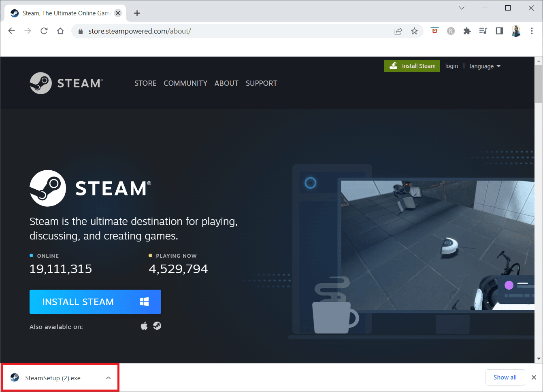543x392 pixels.
Task: Open the uBlock Origin extension icon
Action: (x=434, y=31)
